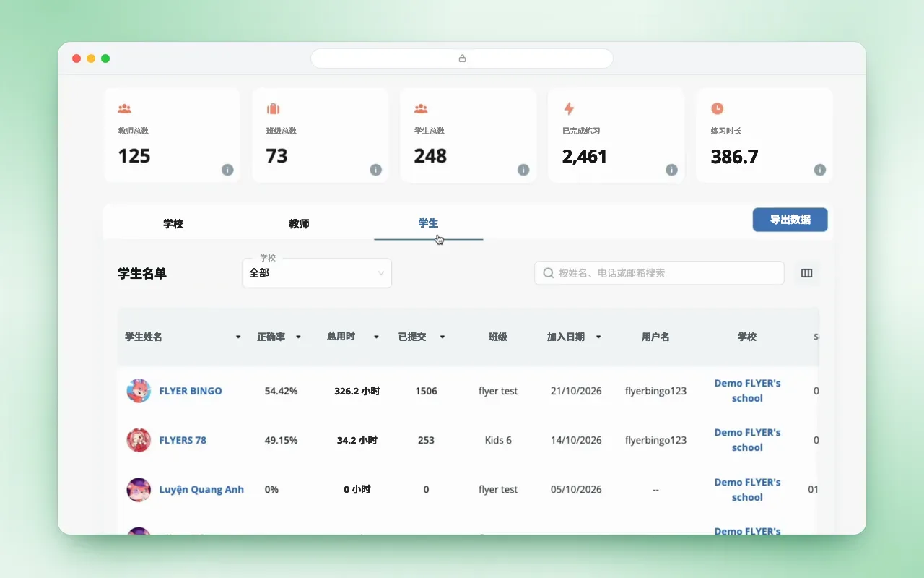Click info icon on 教师总数 card
This screenshot has height=578, width=924.
pos(227,170)
